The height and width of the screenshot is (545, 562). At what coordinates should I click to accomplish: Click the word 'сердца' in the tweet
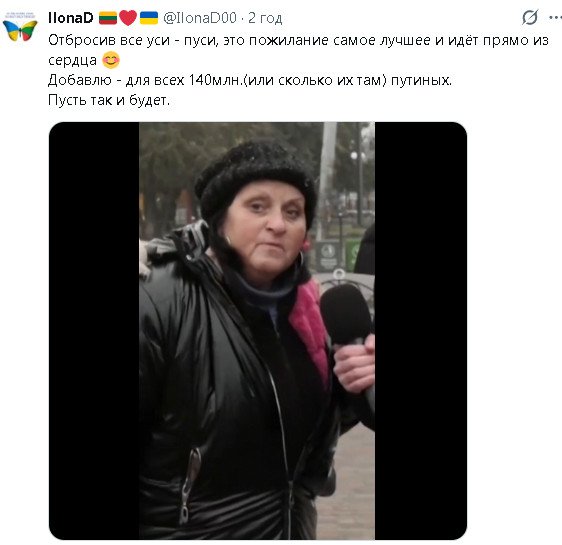(x=72, y=61)
